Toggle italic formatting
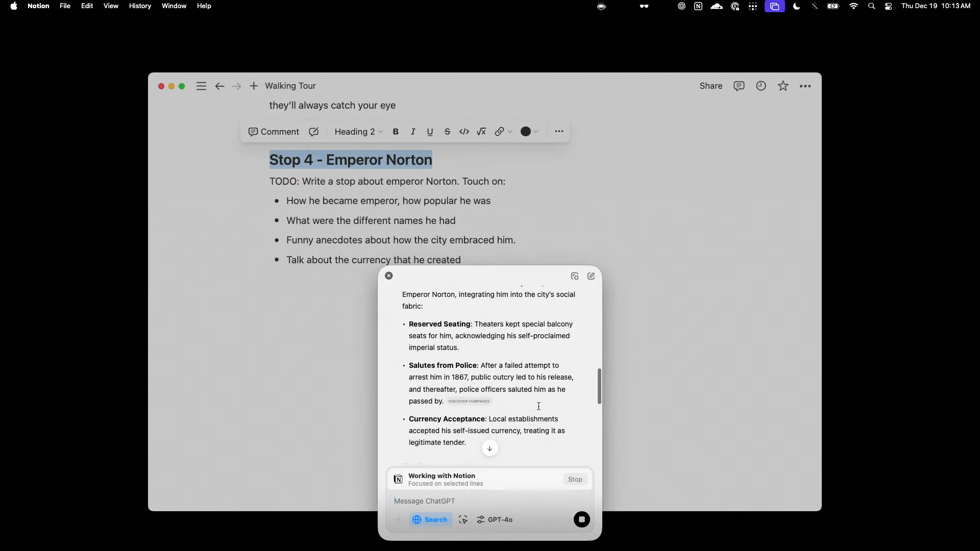Viewport: 980px width, 551px height. (x=412, y=132)
